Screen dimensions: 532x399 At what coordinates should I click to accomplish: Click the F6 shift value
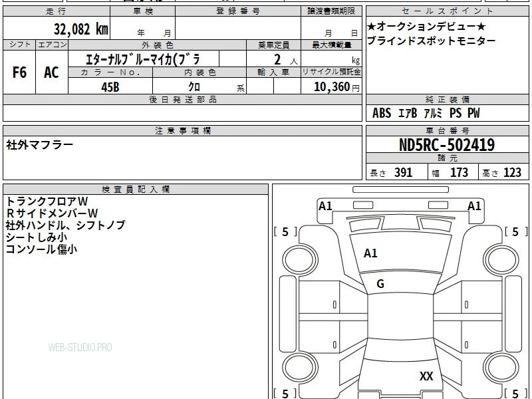coord(19,72)
